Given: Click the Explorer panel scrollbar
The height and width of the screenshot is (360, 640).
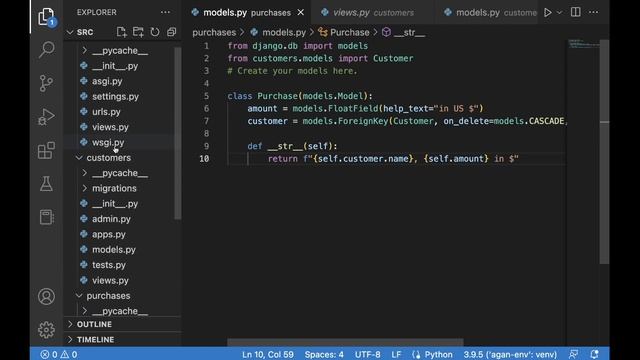Looking at the screenshot, I should click(x=178, y=133).
